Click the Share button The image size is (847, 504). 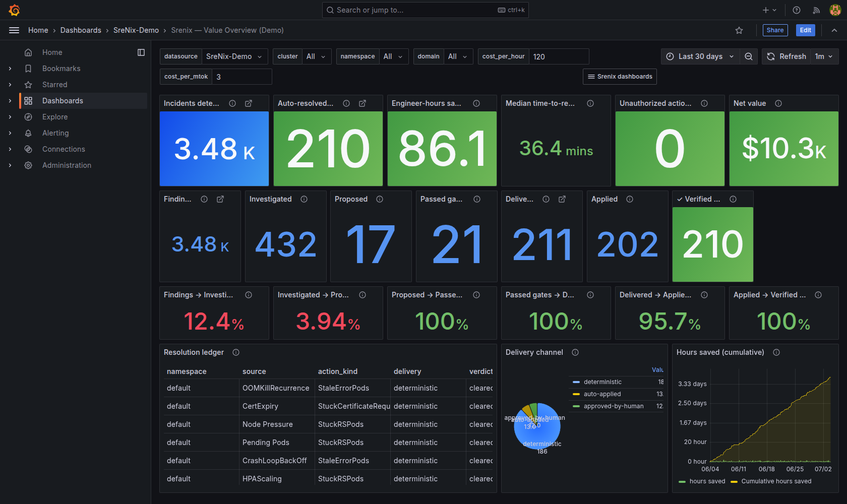pos(775,30)
